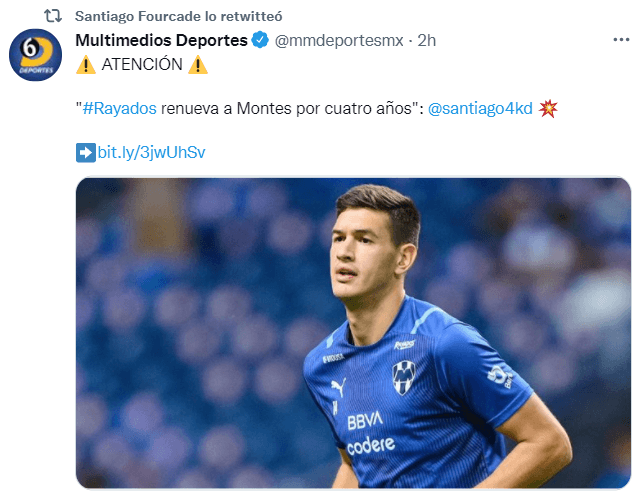642x501 pixels.
Task: Click the blue right-arrow emoji
Action: click(86, 152)
